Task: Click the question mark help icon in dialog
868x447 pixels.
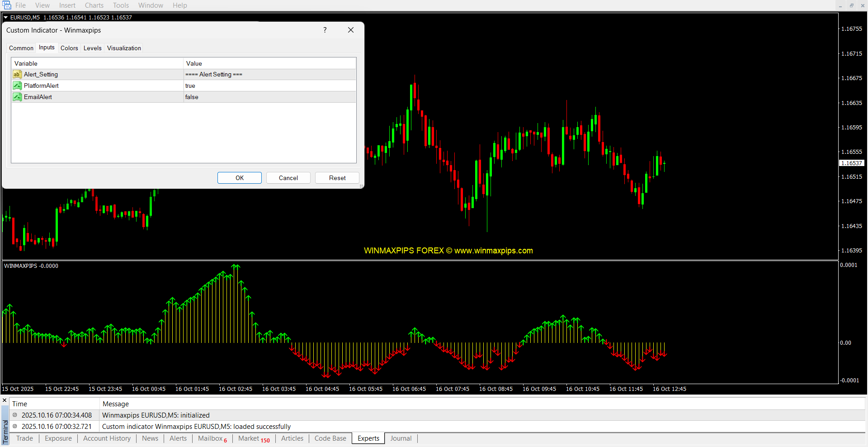Action: pyautogui.click(x=325, y=30)
